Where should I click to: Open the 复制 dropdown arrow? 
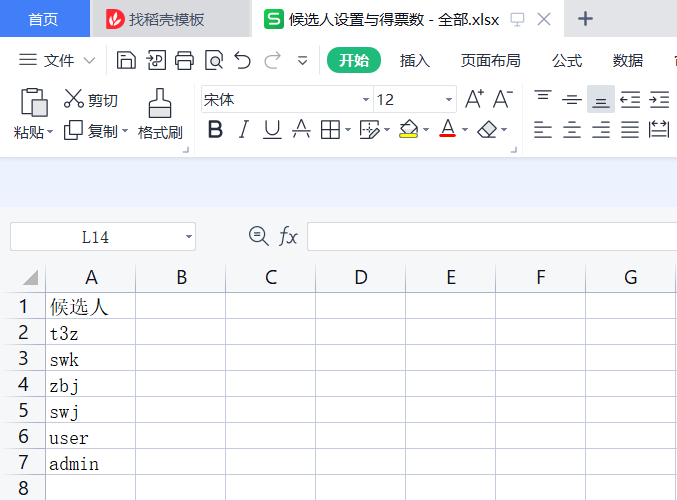[125, 130]
